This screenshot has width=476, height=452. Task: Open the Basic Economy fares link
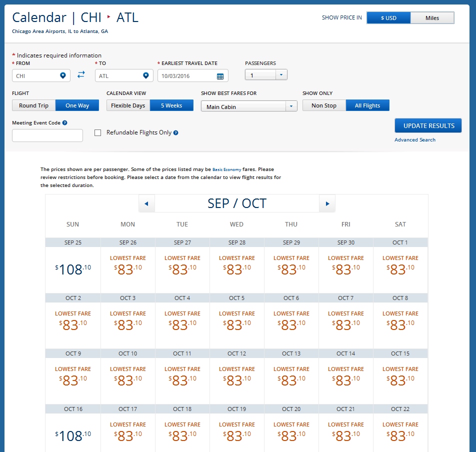(227, 170)
